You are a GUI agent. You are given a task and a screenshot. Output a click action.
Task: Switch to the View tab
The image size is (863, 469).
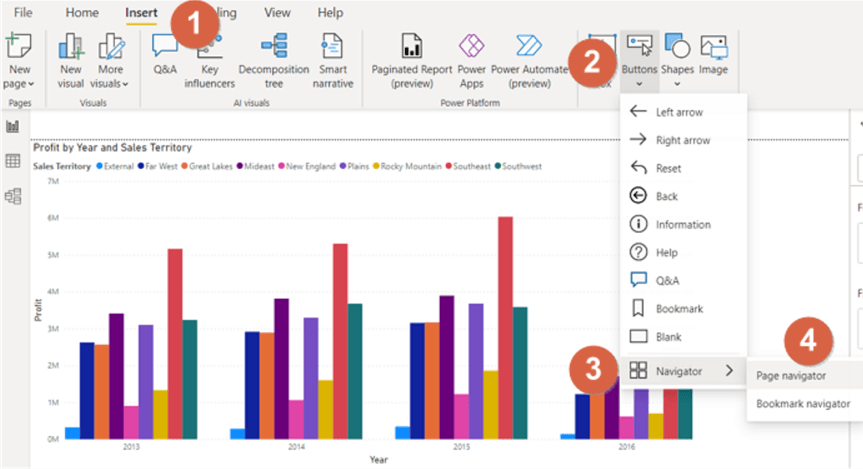pos(277,13)
